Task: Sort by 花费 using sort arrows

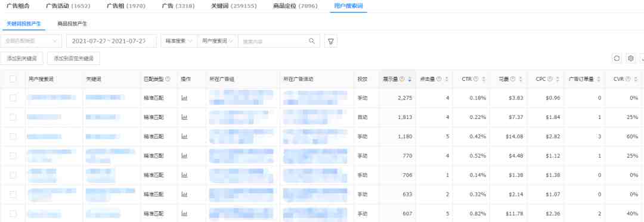Action: (521, 79)
